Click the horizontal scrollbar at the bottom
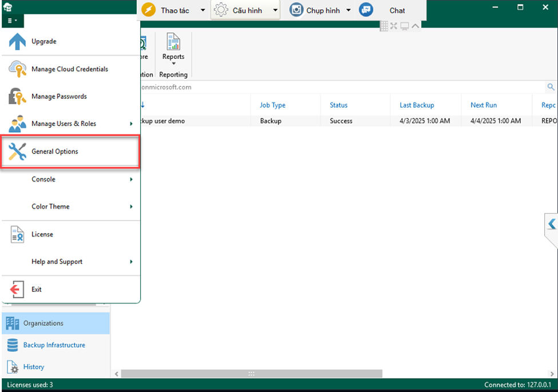The height and width of the screenshot is (392, 558). click(251, 374)
